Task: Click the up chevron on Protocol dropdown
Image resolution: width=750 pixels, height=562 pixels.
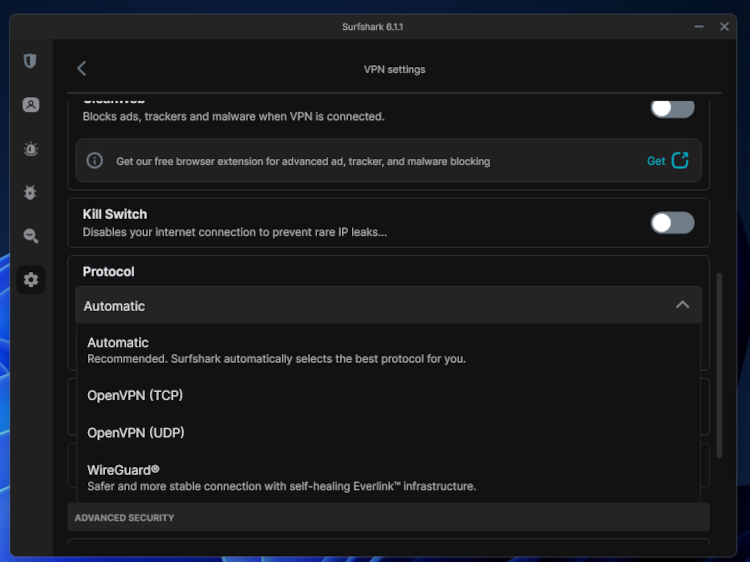Action: click(x=683, y=305)
